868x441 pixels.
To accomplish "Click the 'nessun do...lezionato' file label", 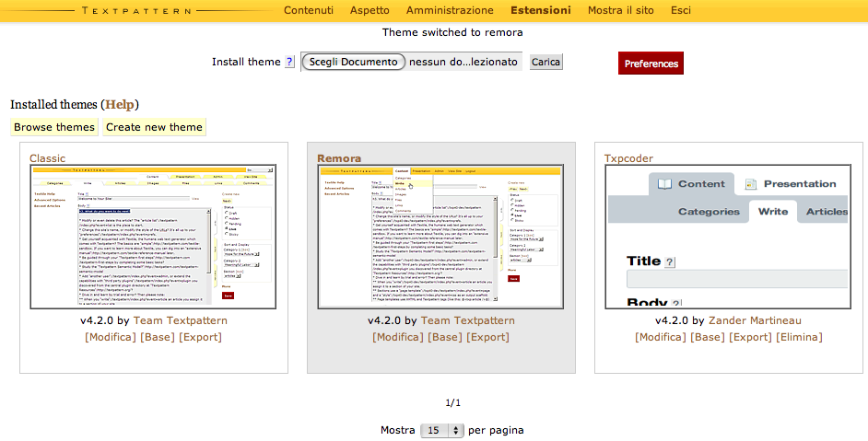I will 463,62.
